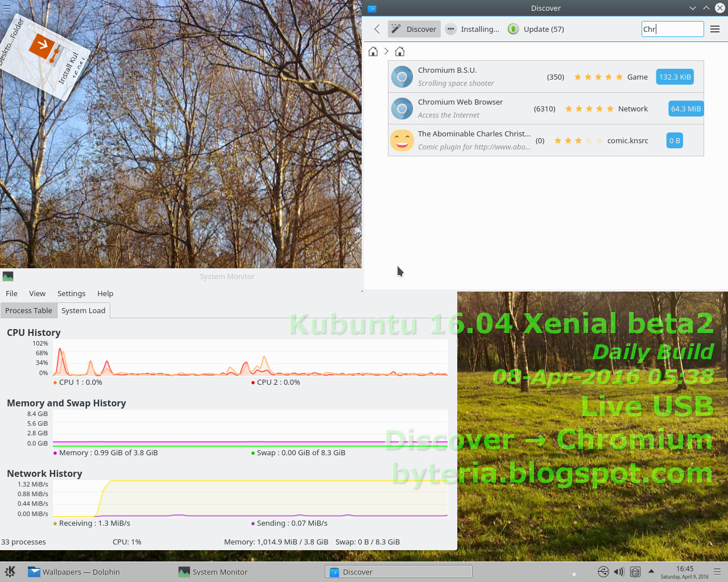The height and width of the screenshot is (582, 728).
Task: Expand hidden system tray icons
Action: pos(651,571)
